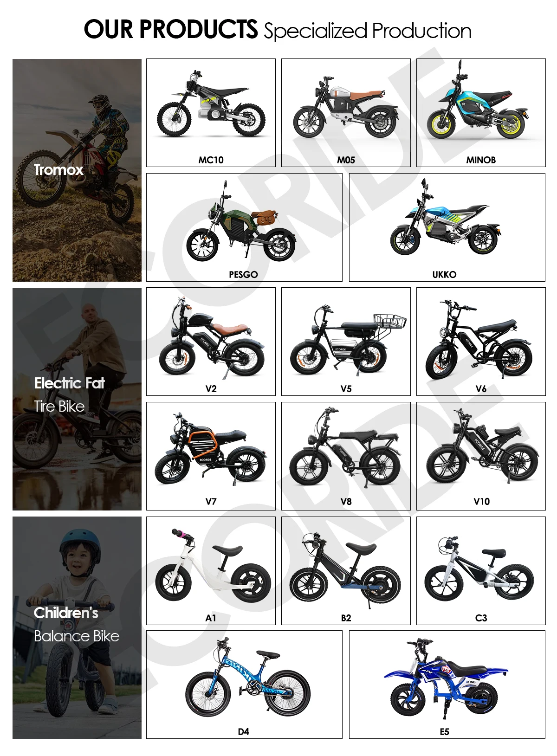The width and height of the screenshot is (557, 756).
Task: Select the UKKO motorcycle product tile
Action: click(447, 227)
